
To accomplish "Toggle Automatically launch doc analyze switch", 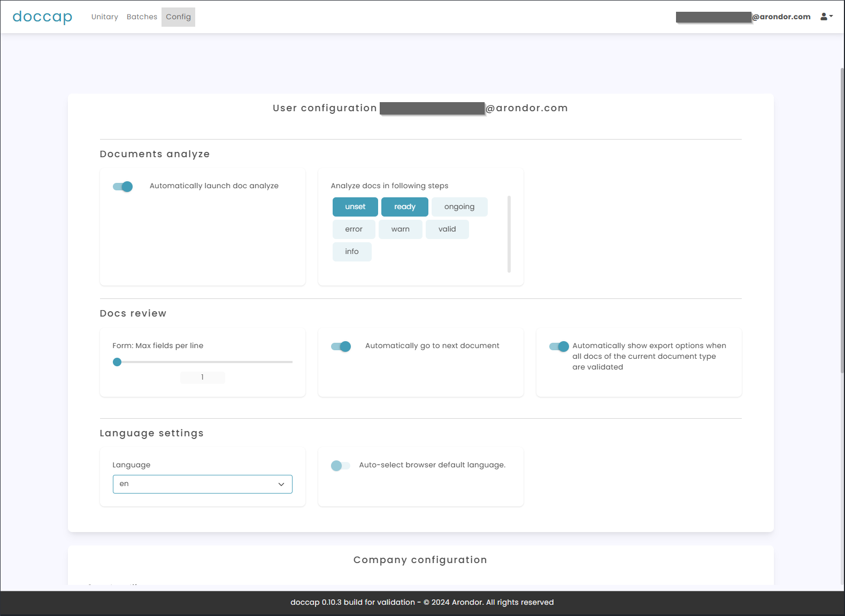I will (122, 187).
